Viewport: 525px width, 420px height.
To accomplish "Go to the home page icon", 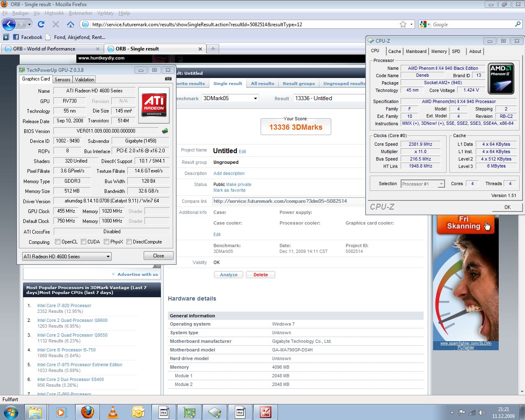I will (x=71, y=24).
